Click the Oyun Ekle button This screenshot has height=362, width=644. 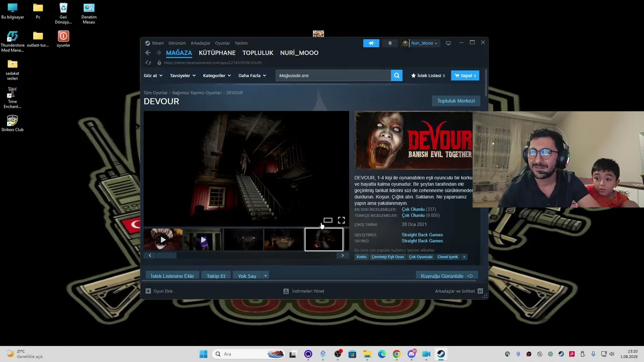(159, 291)
